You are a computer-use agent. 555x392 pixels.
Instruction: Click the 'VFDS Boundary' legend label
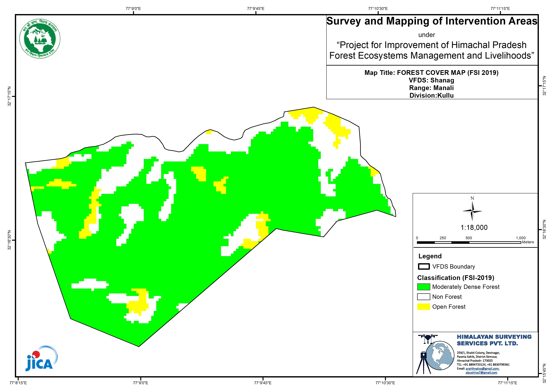coord(453,266)
